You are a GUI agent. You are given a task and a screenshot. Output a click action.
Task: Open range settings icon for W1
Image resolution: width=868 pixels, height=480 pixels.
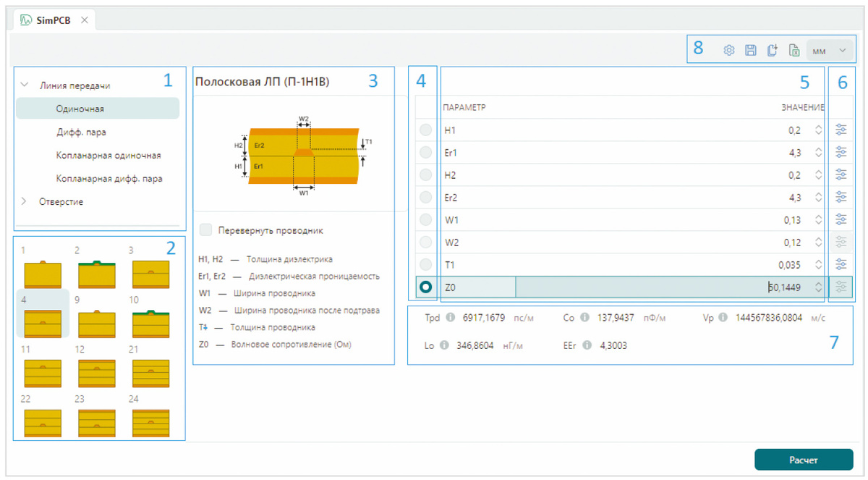tap(841, 219)
